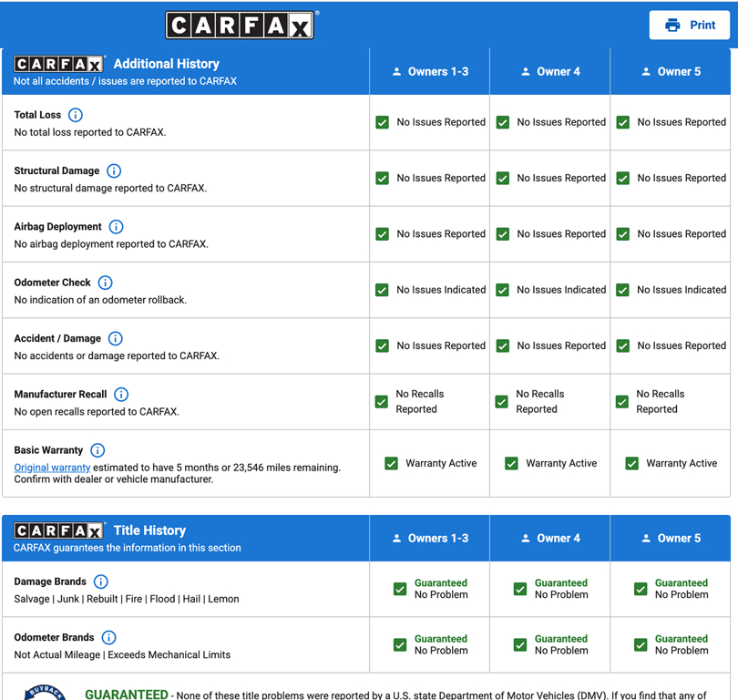Image resolution: width=738 pixels, height=700 pixels.
Task: Open the Manufacturer Recall info icon
Action: point(121,395)
